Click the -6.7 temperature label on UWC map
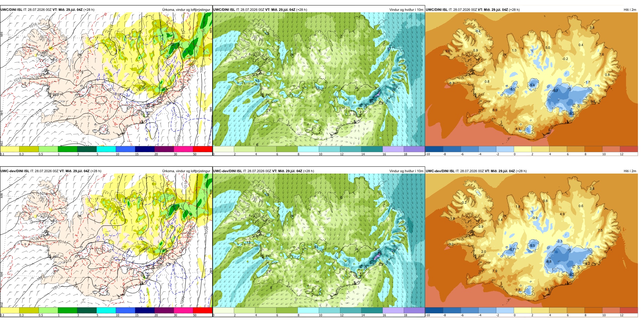644x322 pixels. [555, 91]
